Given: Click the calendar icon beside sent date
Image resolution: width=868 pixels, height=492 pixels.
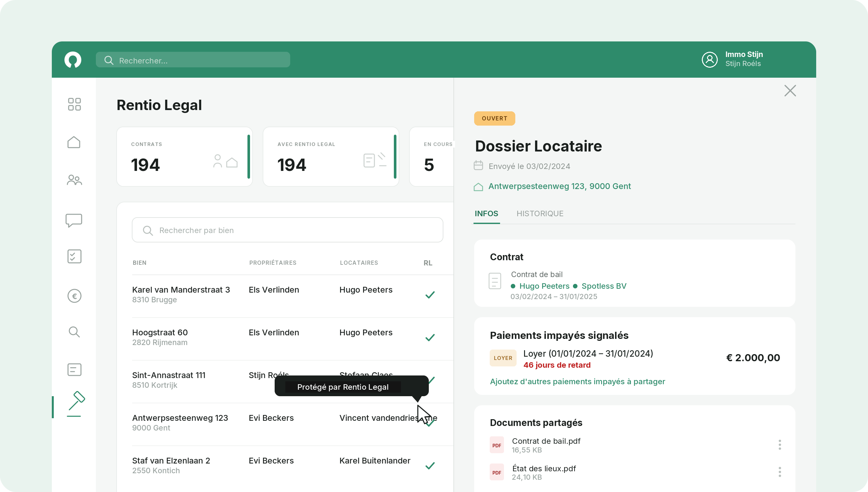Looking at the screenshot, I should coord(478,166).
